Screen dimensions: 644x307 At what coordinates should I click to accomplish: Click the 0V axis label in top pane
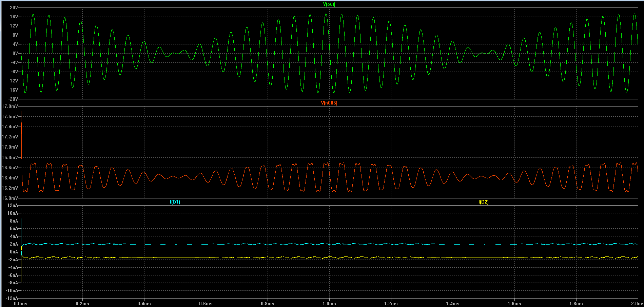coord(15,53)
